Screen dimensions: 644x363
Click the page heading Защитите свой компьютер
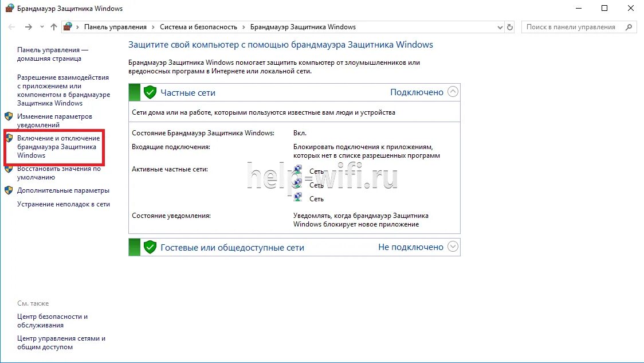pyautogui.click(x=281, y=45)
